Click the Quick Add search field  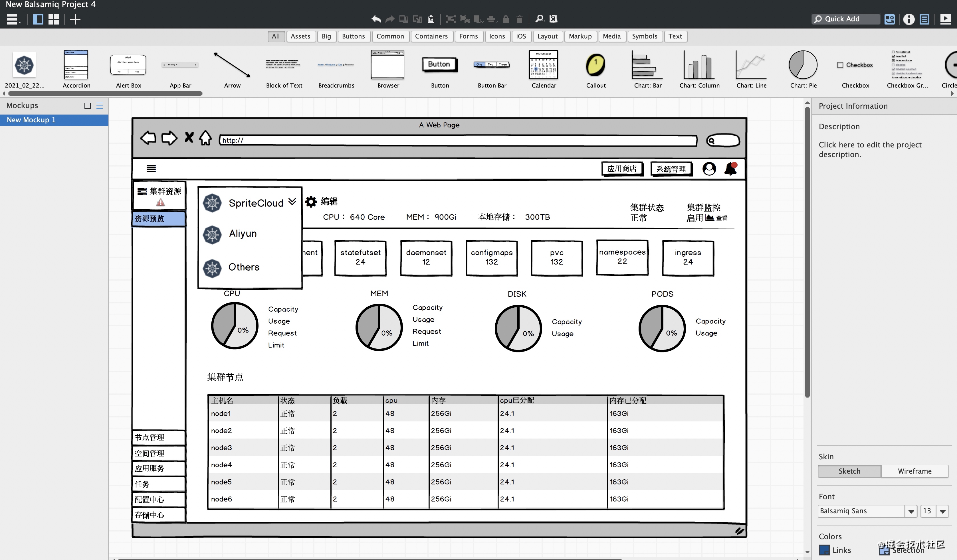tap(846, 19)
